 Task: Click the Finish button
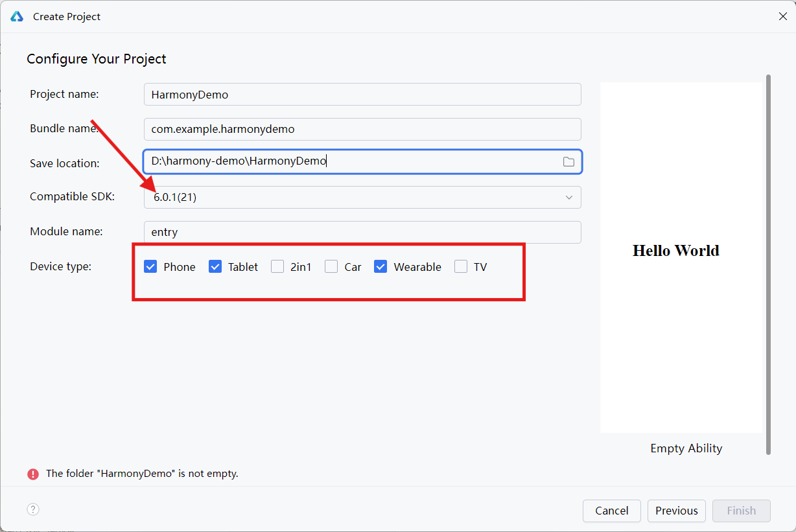(x=742, y=511)
